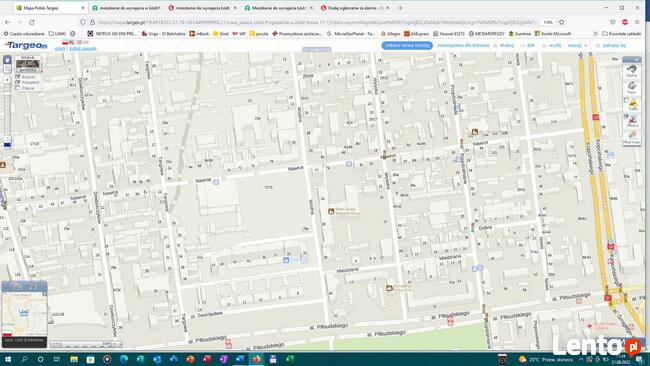This screenshot has height=366, width=650.
Task: Click the zoom-out minus button on map
Action: pyautogui.click(x=7, y=138)
